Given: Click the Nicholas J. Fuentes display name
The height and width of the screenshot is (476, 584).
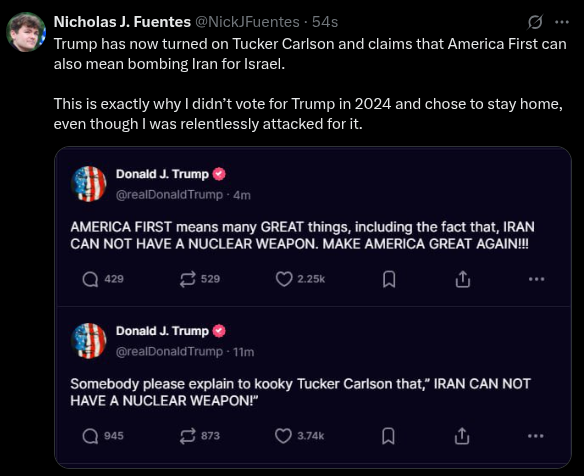Looking at the screenshot, I should (x=122, y=22).
